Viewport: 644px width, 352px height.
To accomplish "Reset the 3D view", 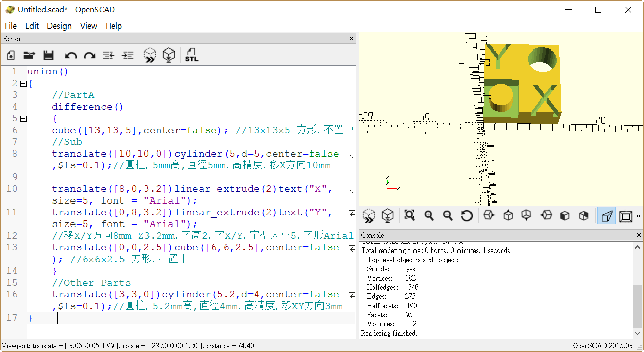I will pyautogui.click(x=466, y=216).
